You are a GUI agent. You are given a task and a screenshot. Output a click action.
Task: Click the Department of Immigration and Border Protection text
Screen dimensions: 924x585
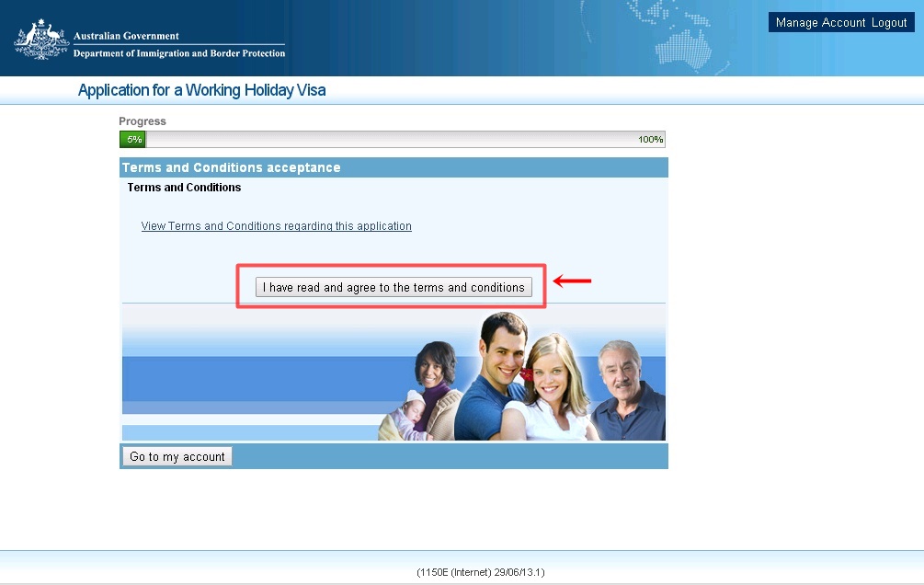[179, 53]
